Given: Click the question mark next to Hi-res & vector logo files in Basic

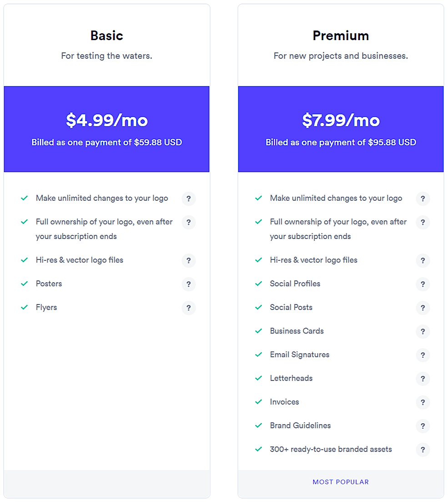Looking at the screenshot, I should (x=189, y=260).
